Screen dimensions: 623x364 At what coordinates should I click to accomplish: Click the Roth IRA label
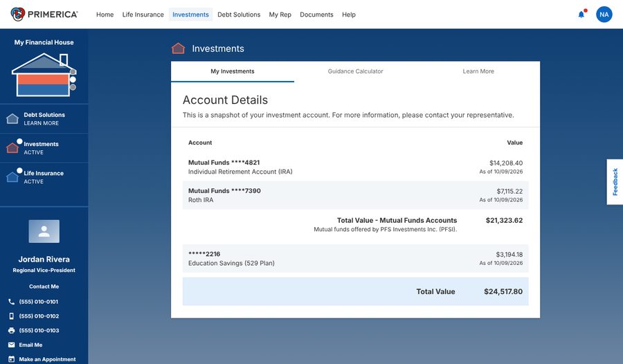pyautogui.click(x=201, y=200)
